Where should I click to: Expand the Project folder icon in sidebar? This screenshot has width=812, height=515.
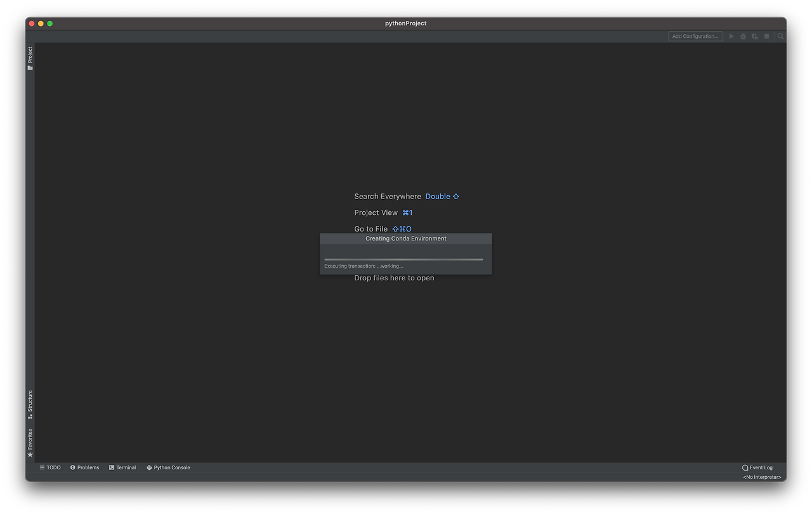30,67
